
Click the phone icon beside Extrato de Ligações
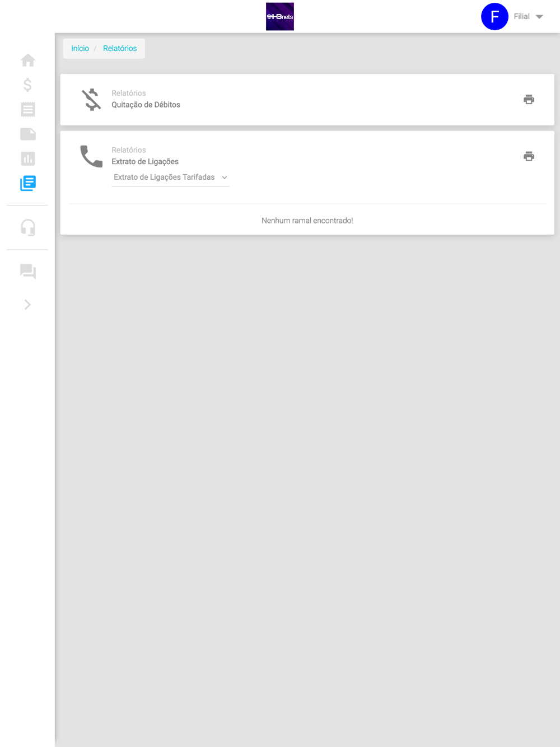click(91, 156)
